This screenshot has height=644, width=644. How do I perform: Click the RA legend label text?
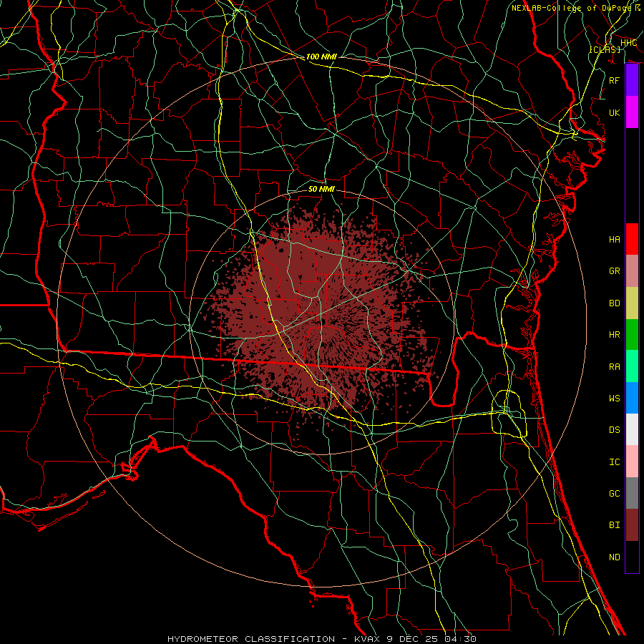[615, 366]
